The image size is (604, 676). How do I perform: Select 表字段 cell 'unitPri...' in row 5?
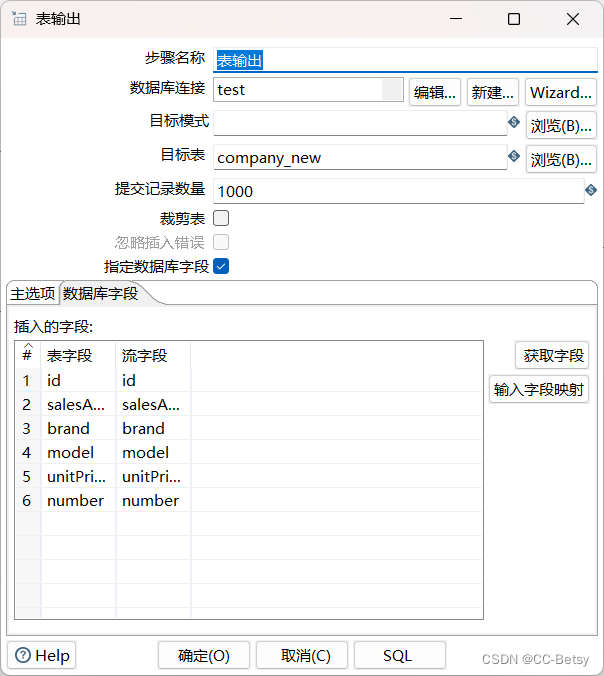click(x=78, y=476)
